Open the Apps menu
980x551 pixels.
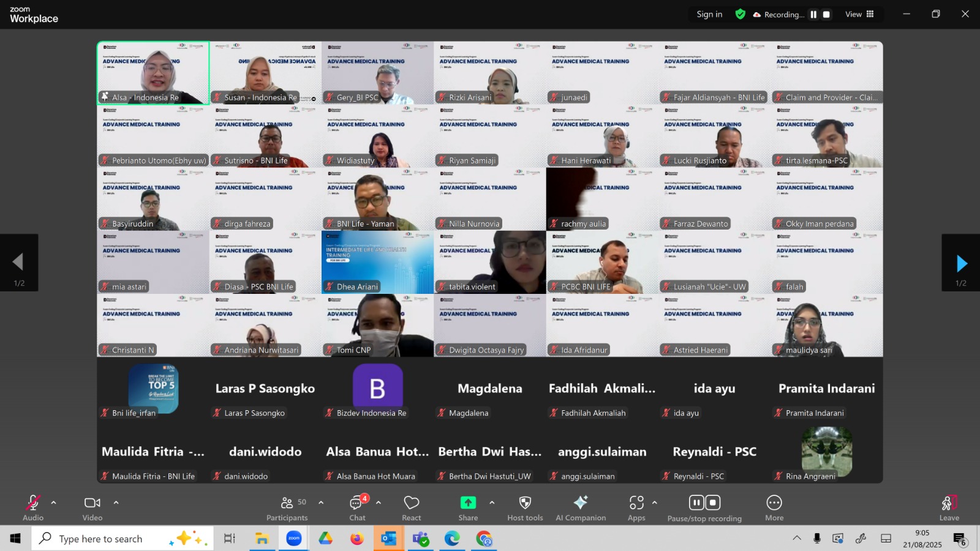pyautogui.click(x=636, y=508)
